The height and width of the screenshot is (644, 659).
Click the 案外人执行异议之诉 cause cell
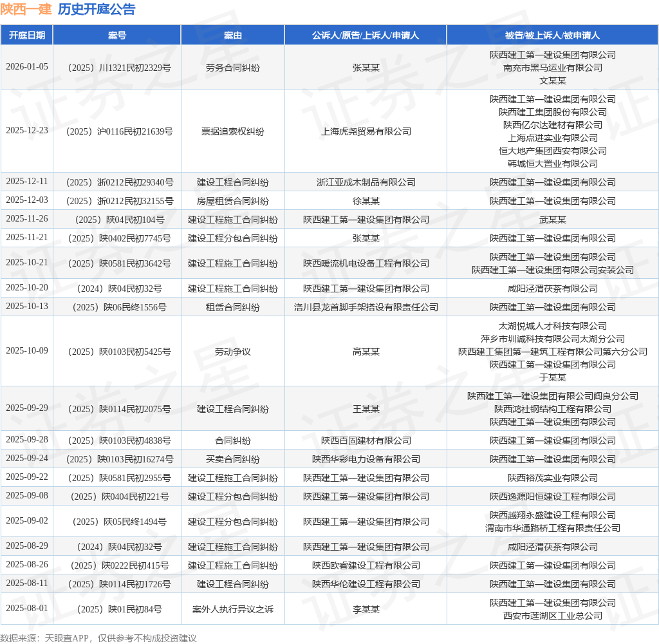[233, 609]
